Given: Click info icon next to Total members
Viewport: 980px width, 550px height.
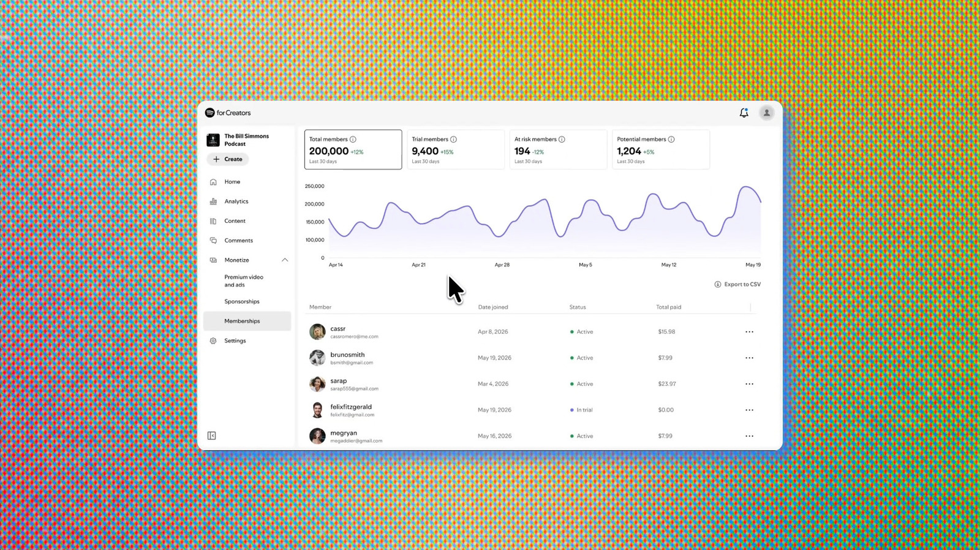Looking at the screenshot, I should pos(353,140).
